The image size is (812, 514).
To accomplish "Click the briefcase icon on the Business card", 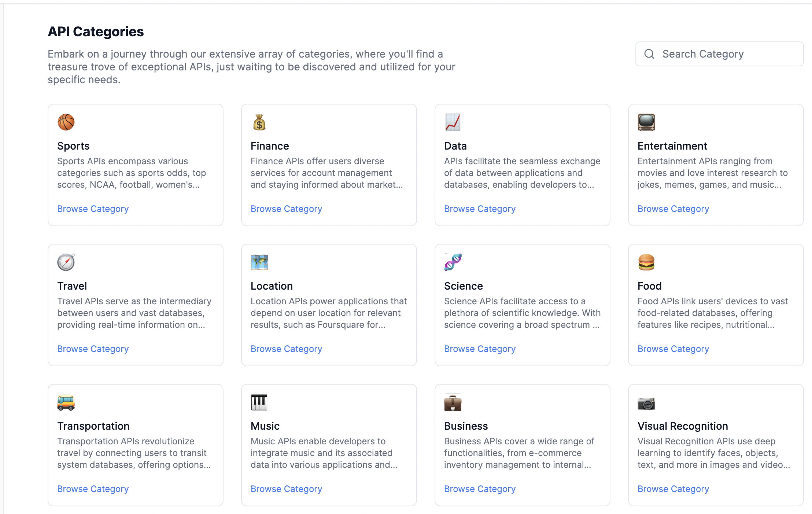I will coord(453,403).
